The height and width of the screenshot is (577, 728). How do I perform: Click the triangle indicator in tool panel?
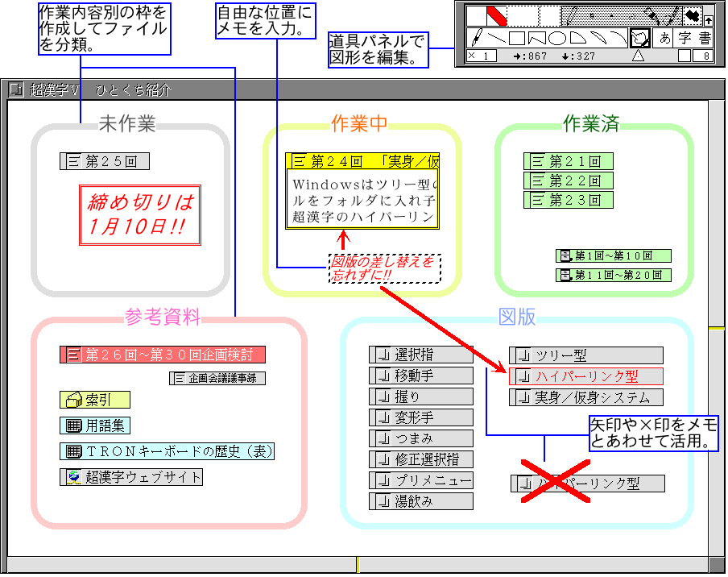(638, 56)
